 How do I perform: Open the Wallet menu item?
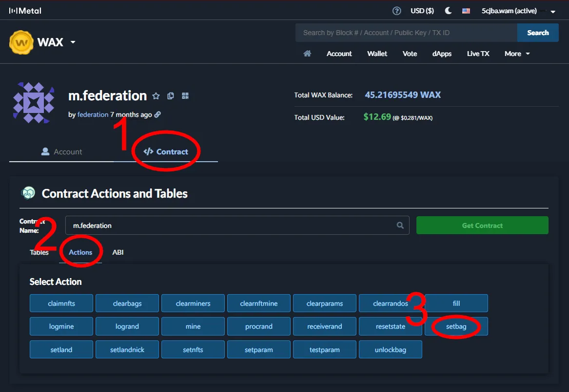[377, 54]
